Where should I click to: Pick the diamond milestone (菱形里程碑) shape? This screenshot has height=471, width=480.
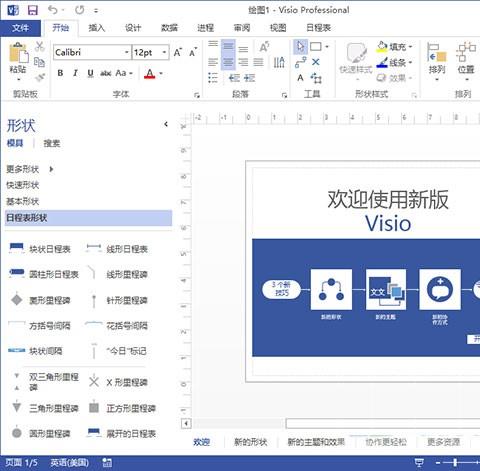click(40, 300)
